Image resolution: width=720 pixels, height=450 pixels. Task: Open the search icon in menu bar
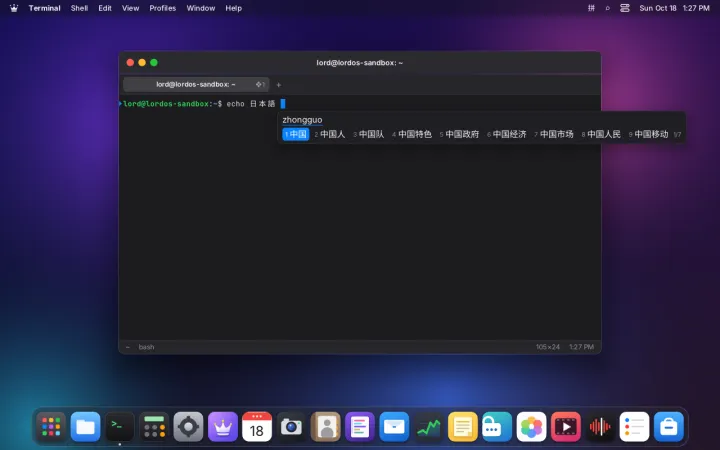click(608, 8)
